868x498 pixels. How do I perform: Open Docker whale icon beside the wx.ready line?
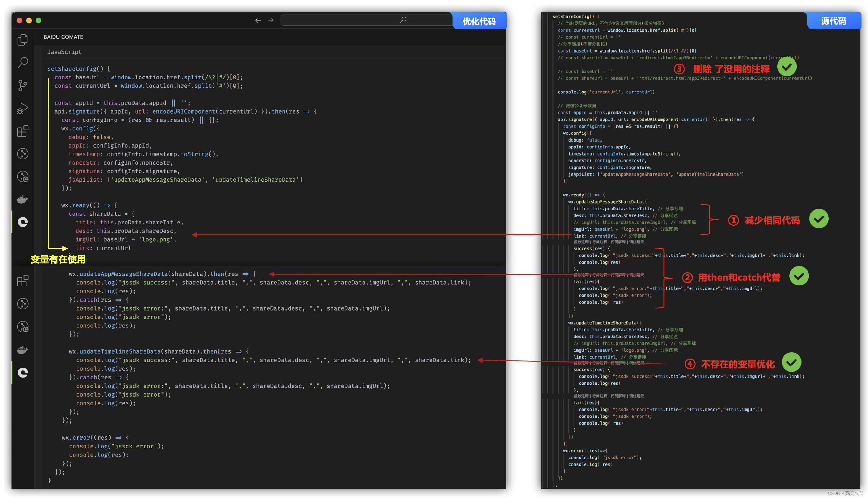click(x=22, y=199)
